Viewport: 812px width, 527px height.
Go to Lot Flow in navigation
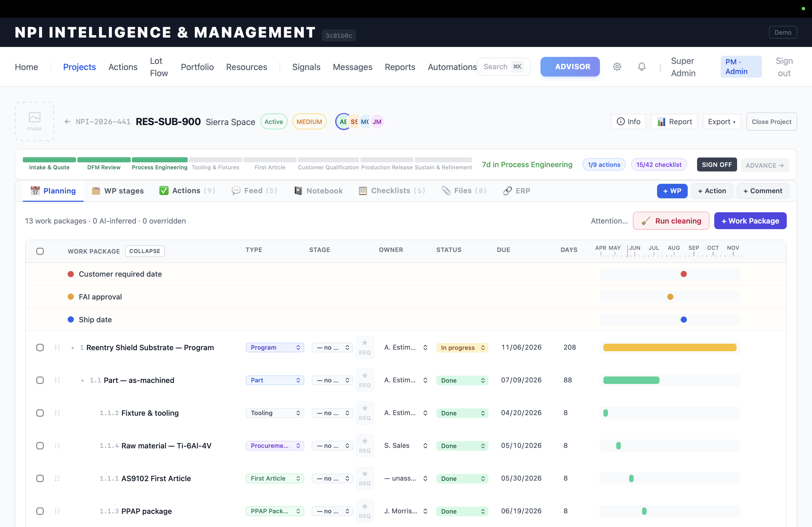coord(159,67)
